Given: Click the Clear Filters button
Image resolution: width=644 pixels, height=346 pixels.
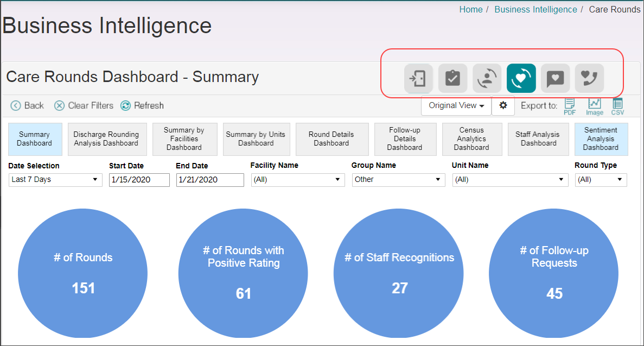Looking at the screenshot, I should coord(84,105).
